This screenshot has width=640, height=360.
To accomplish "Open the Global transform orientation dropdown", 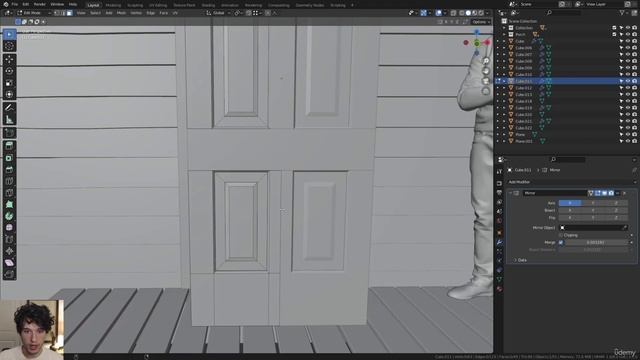I will point(218,13).
